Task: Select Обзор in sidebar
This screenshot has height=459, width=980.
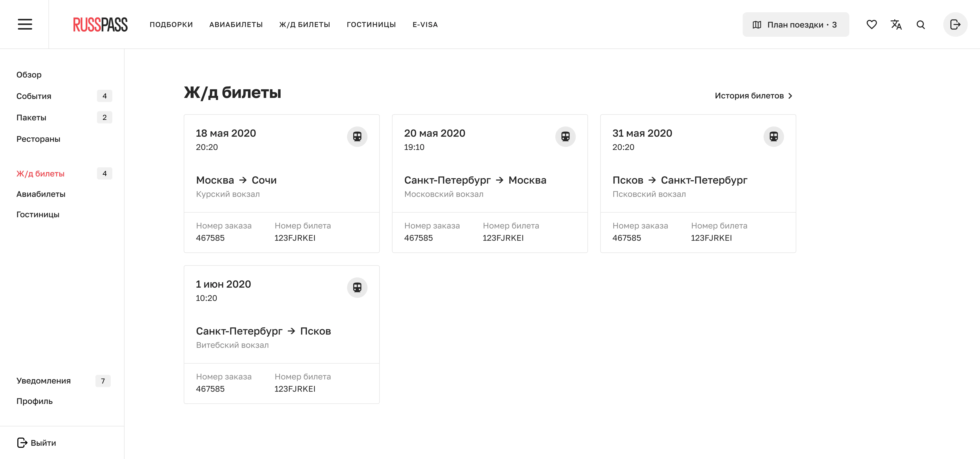Action: click(29, 75)
